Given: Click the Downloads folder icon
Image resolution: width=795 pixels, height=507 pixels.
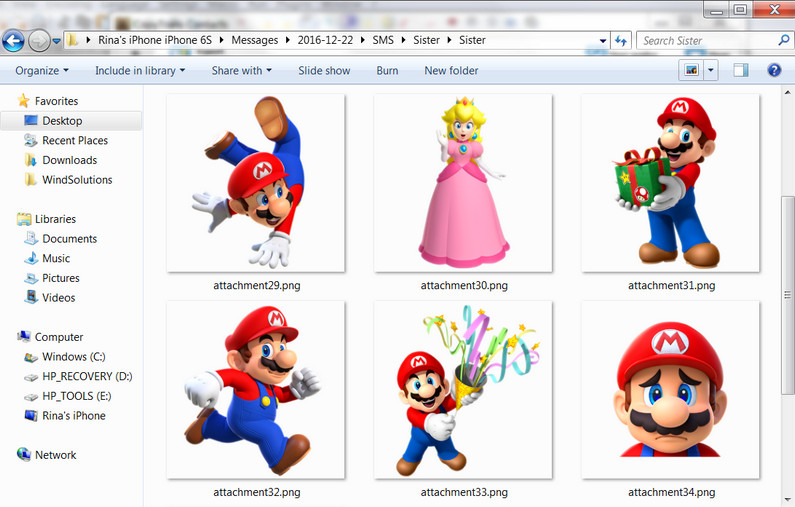Looking at the screenshot, I should point(31,160).
